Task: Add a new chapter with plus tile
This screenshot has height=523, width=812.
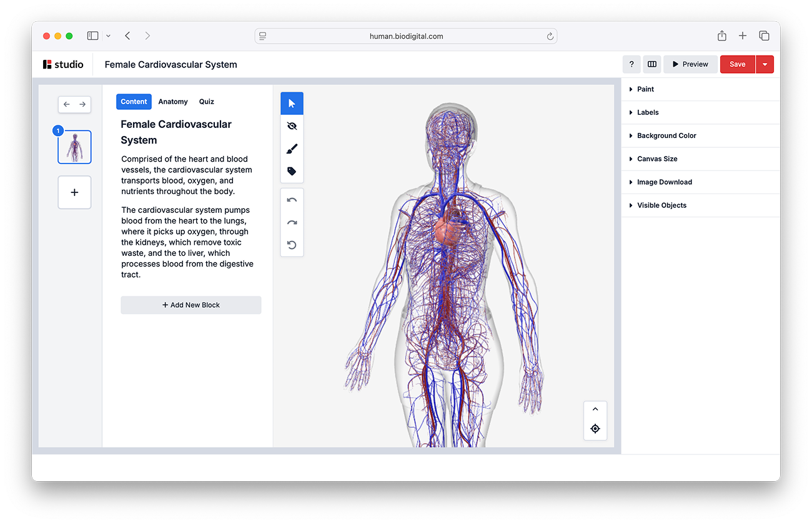Action: tap(74, 192)
